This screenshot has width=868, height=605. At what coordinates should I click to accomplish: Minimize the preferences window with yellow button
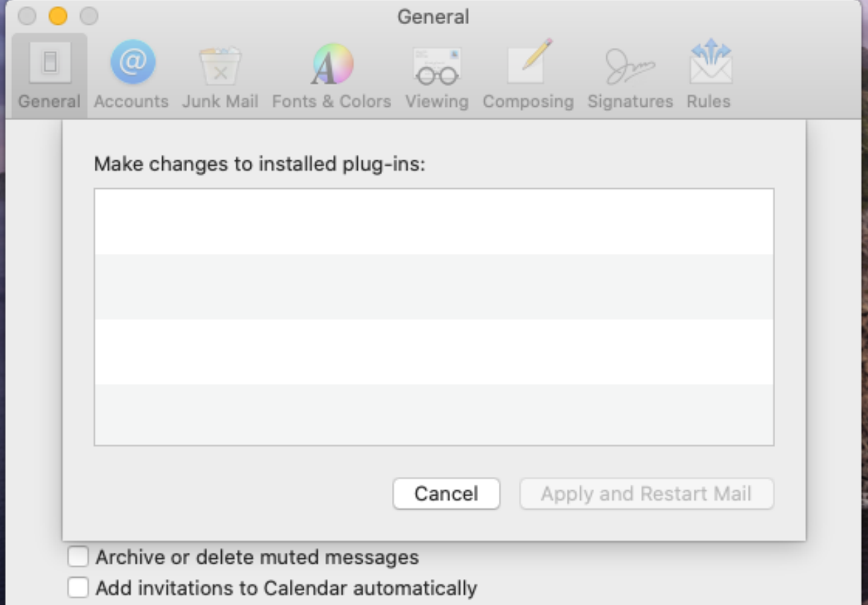pyautogui.click(x=58, y=16)
